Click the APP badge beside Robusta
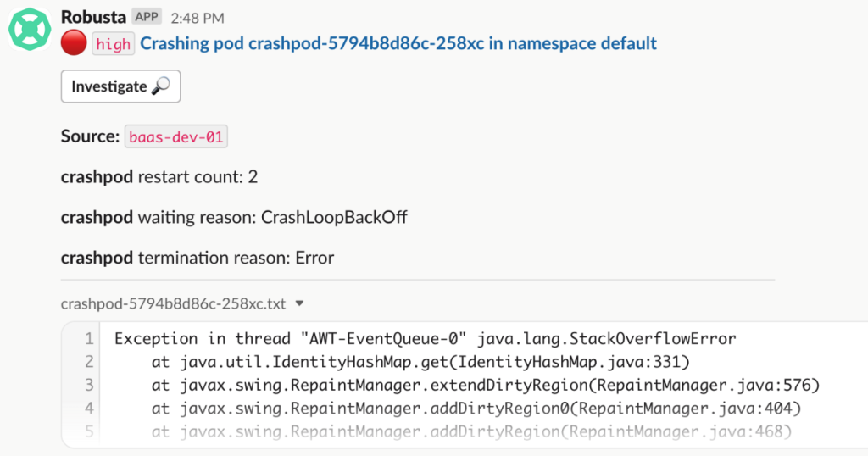The width and height of the screenshot is (868, 456). point(147,16)
